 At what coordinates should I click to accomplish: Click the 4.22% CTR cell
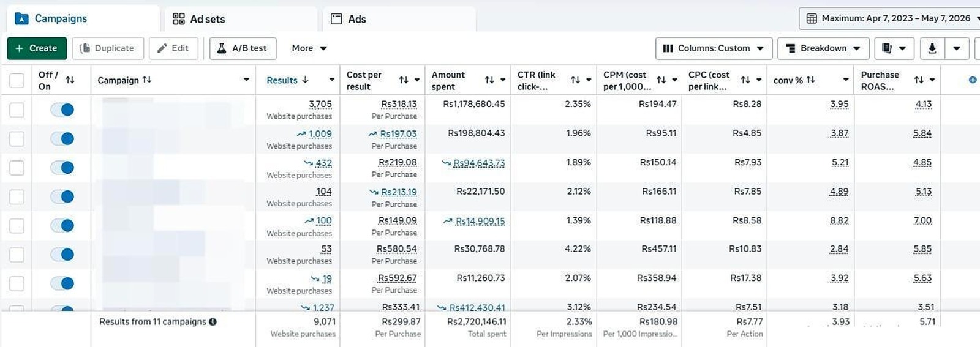(x=578, y=249)
